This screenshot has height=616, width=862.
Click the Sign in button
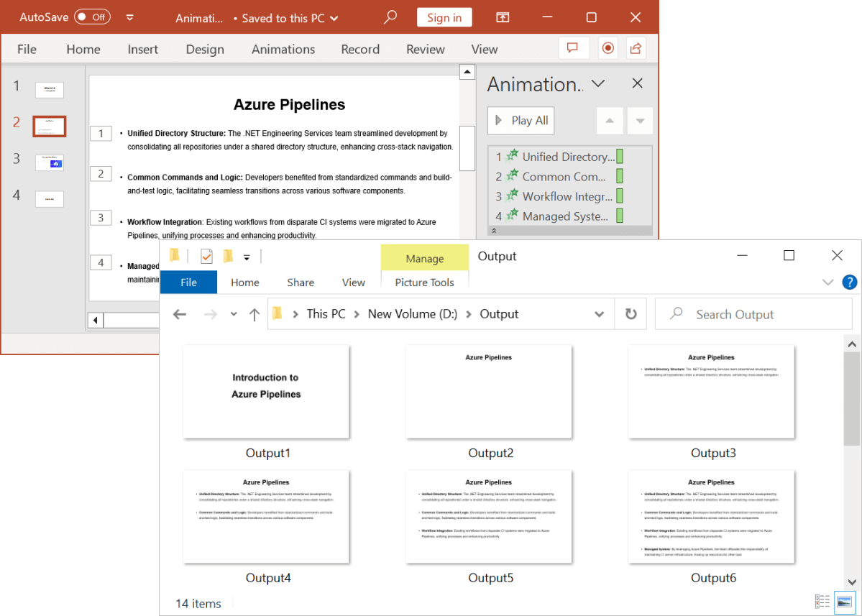pyautogui.click(x=444, y=18)
